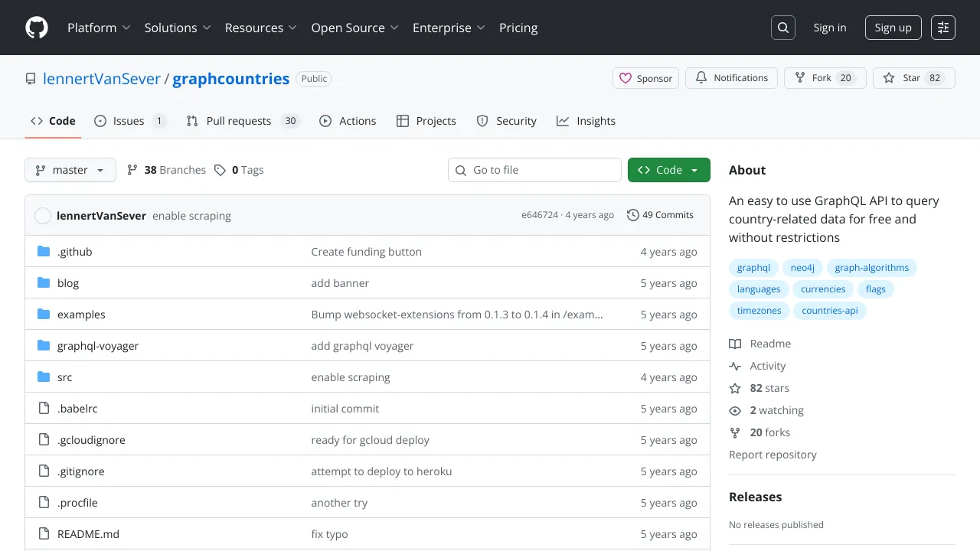Expand the Open Source menu
This screenshot has height=551, width=980.
354,28
